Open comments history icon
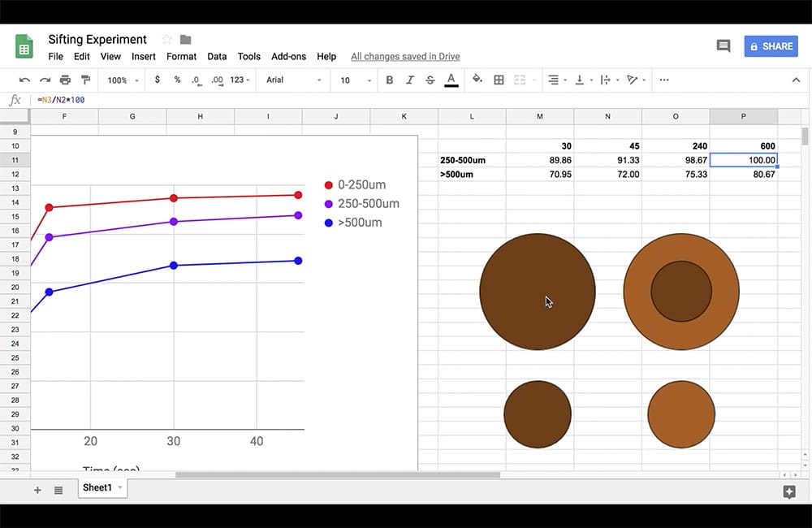Viewport: 812px width, 528px height. click(x=723, y=46)
